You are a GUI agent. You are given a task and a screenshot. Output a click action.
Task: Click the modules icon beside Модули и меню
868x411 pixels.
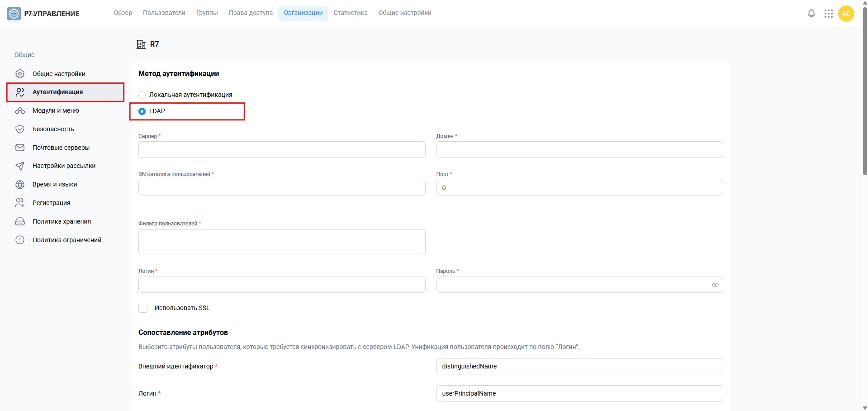(20, 111)
